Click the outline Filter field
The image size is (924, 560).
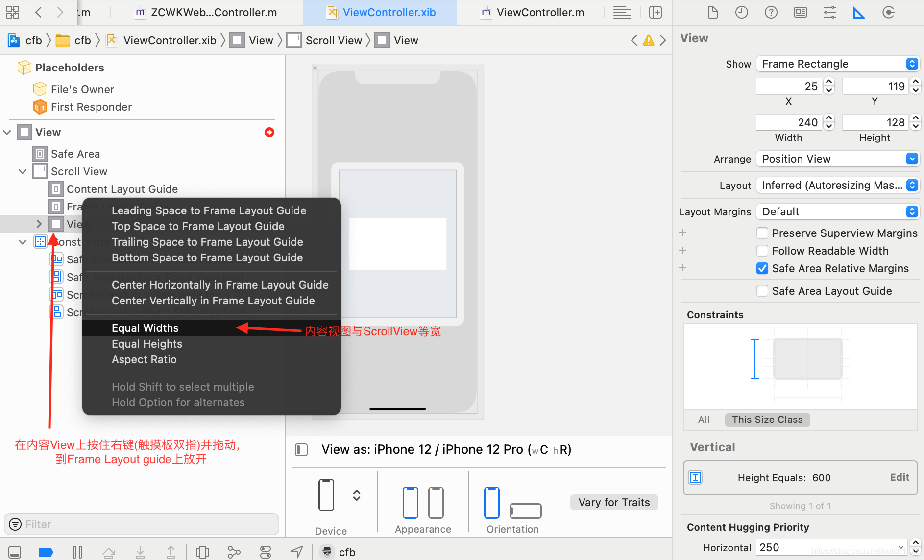[142, 524]
